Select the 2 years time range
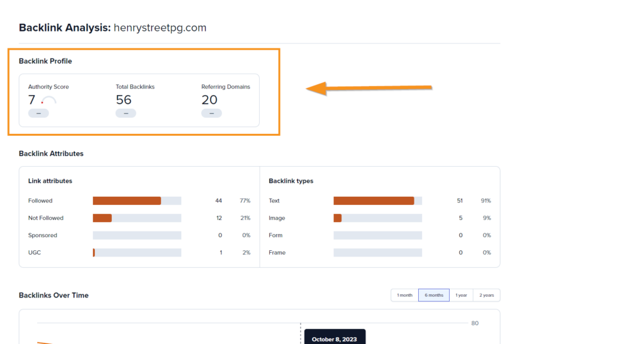644x344 pixels. click(x=487, y=295)
